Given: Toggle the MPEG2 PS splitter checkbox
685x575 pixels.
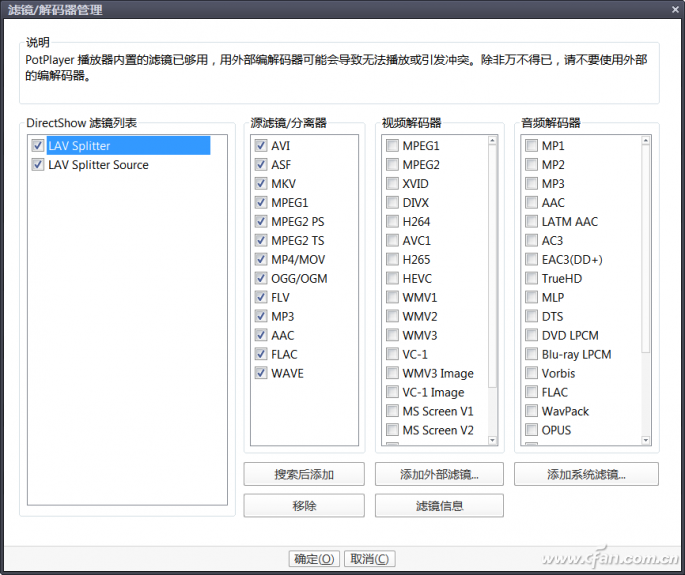Looking at the screenshot, I should (x=261, y=222).
